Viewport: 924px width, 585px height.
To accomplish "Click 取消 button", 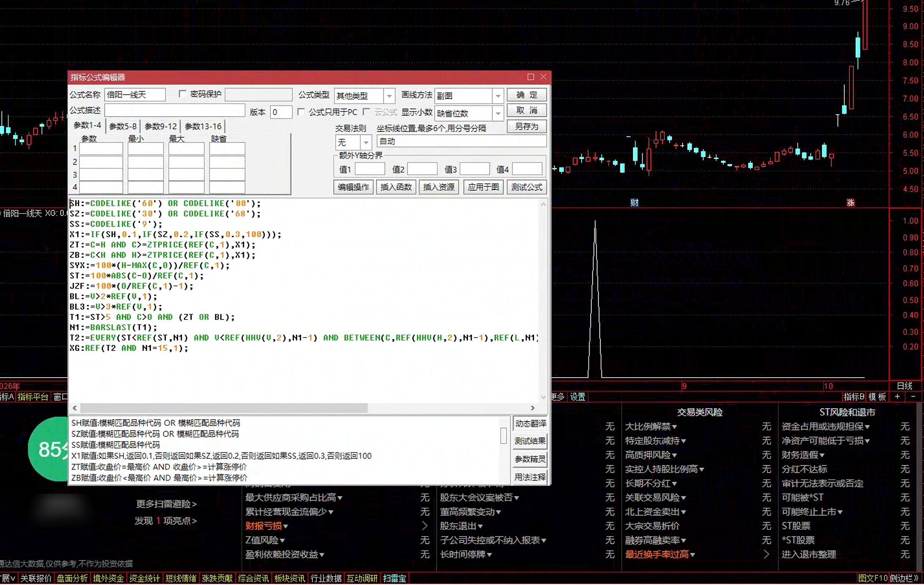I will tap(527, 110).
